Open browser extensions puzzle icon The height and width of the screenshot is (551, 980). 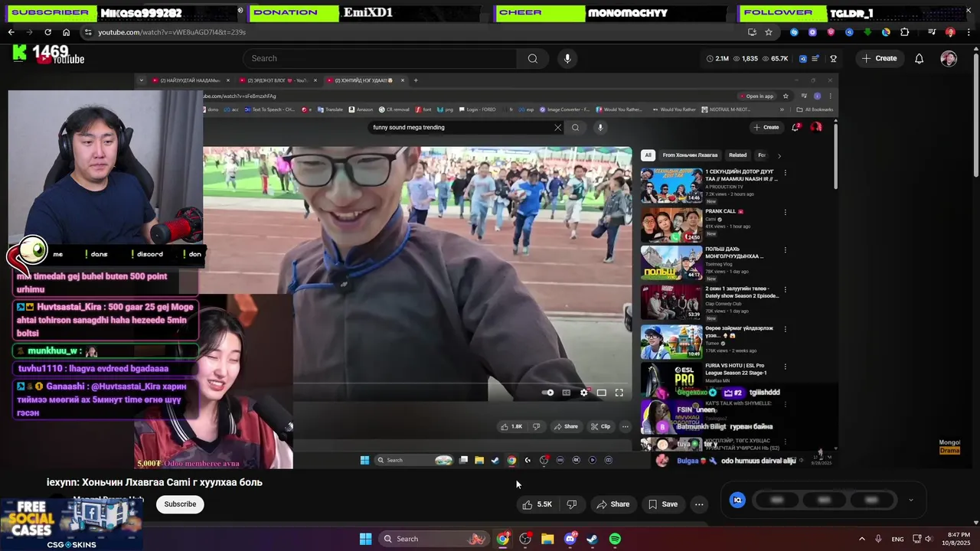coord(904,32)
